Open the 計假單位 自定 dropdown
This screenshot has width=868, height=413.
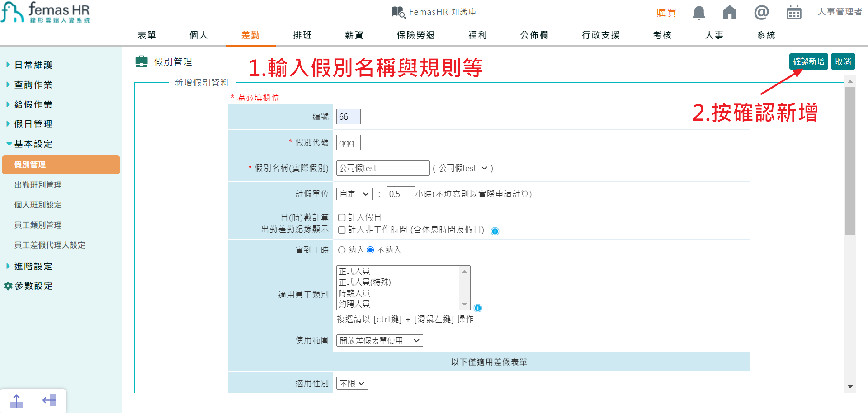click(x=354, y=193)
